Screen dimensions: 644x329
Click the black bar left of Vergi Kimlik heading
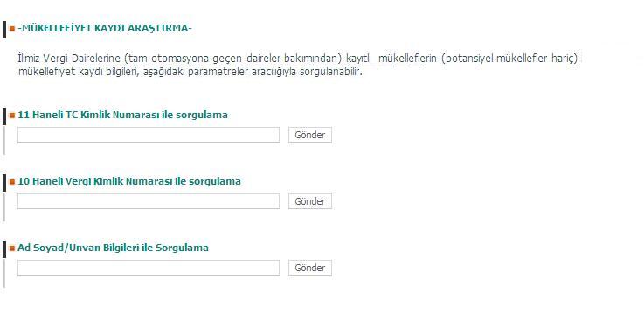point(4,183)
